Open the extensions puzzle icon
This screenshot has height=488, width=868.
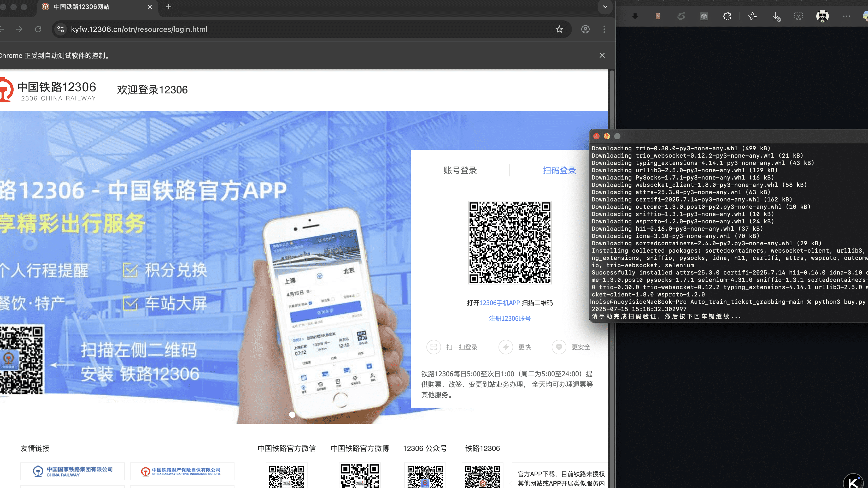[x=727, y=16]
